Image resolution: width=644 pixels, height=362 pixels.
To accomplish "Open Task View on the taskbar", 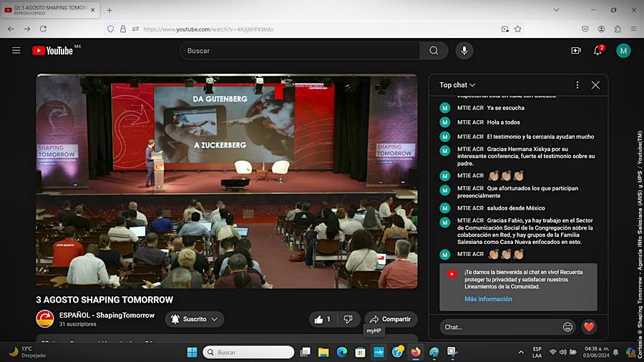I will point(305,352).
